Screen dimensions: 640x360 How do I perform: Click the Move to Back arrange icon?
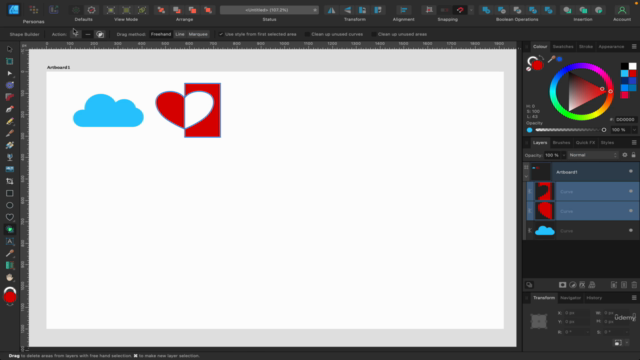pos(161,10)
